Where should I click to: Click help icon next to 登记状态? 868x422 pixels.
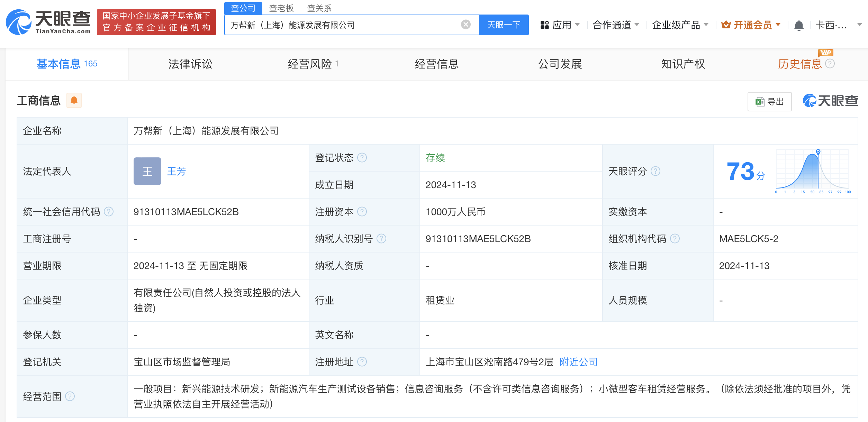pos(362,158)
